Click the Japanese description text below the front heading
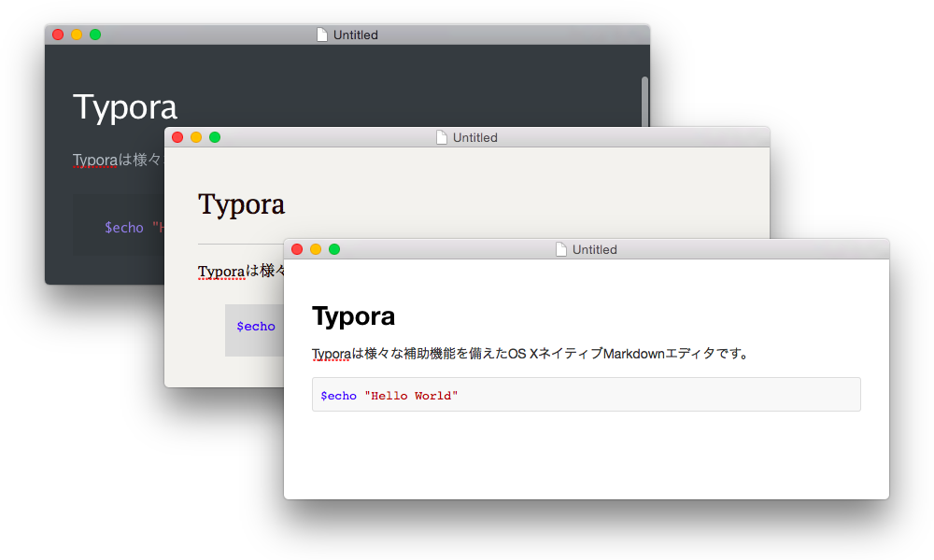Viewport: 934px width, 560px height. pos(523,355)
